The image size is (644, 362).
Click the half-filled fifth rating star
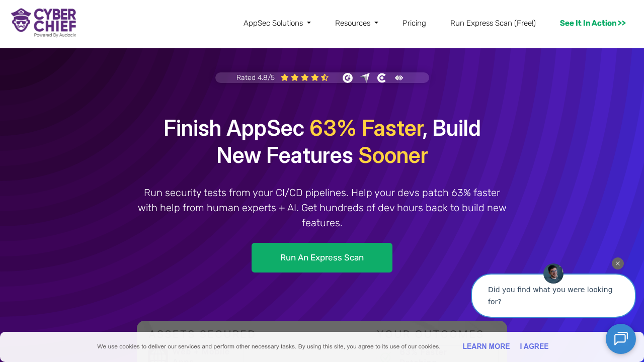point(325,77)
